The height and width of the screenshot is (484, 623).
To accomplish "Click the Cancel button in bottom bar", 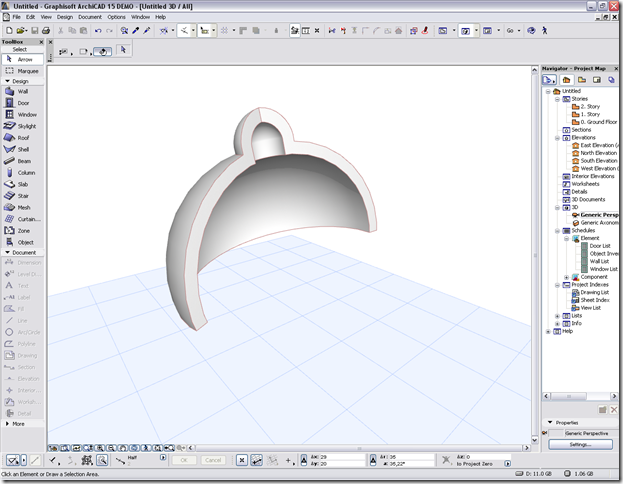I will [213, 460].
